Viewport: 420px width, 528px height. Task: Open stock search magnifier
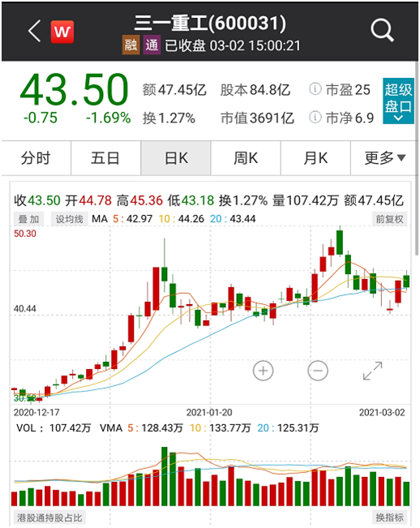(x=382, y=31)
